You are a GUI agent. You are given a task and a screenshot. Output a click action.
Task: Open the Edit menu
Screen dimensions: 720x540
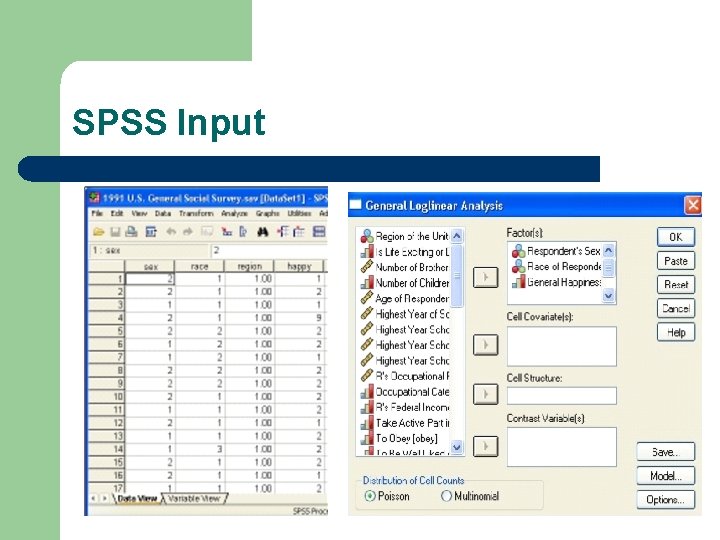click(x=117, y=214)
